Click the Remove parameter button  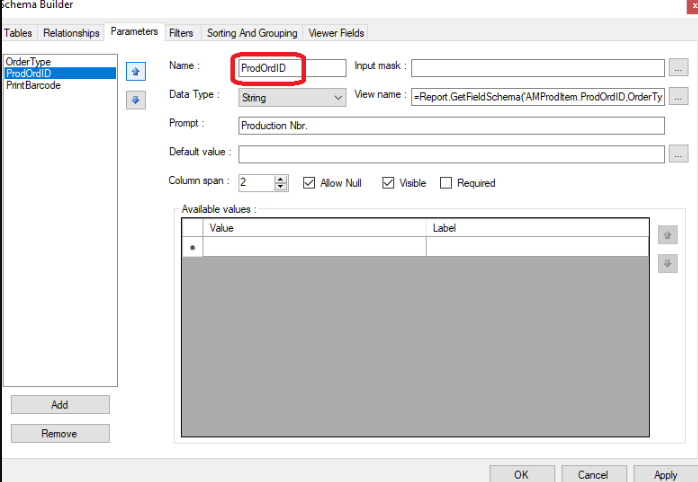click(x=60, y=434)
